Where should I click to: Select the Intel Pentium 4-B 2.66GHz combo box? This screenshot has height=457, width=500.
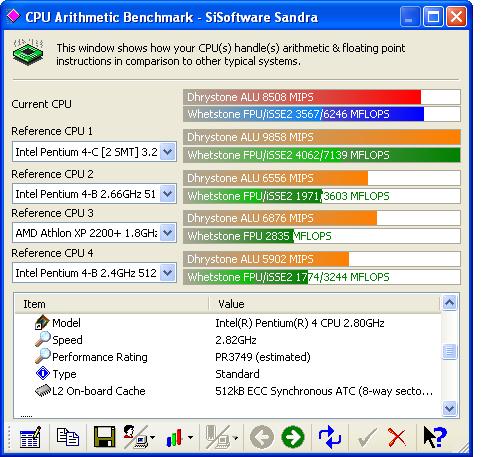click(94, 194)
